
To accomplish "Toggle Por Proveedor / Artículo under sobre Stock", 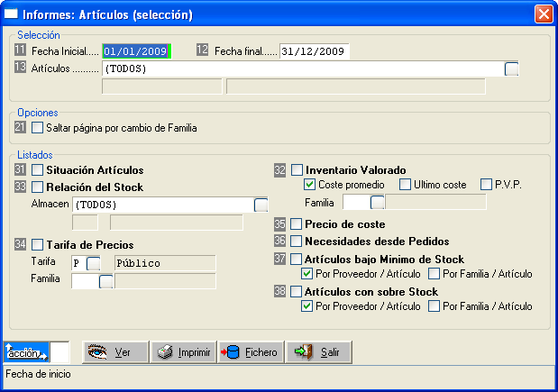I will coord(306,305).
